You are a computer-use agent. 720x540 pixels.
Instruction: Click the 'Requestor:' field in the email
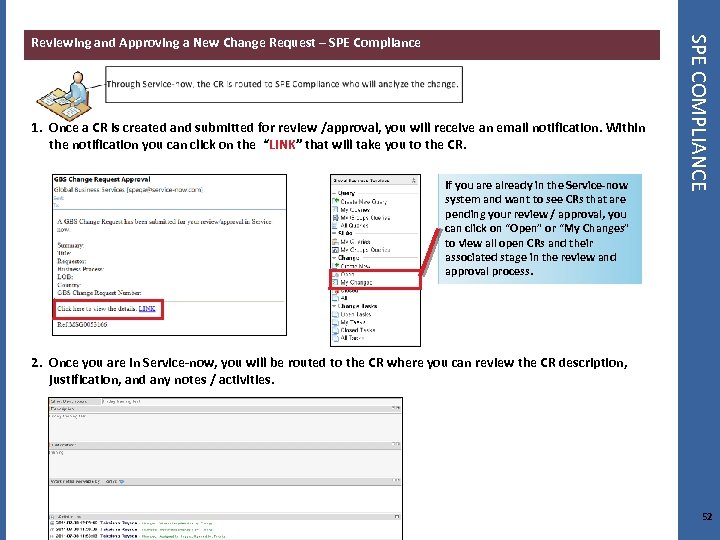coord(72,261)
